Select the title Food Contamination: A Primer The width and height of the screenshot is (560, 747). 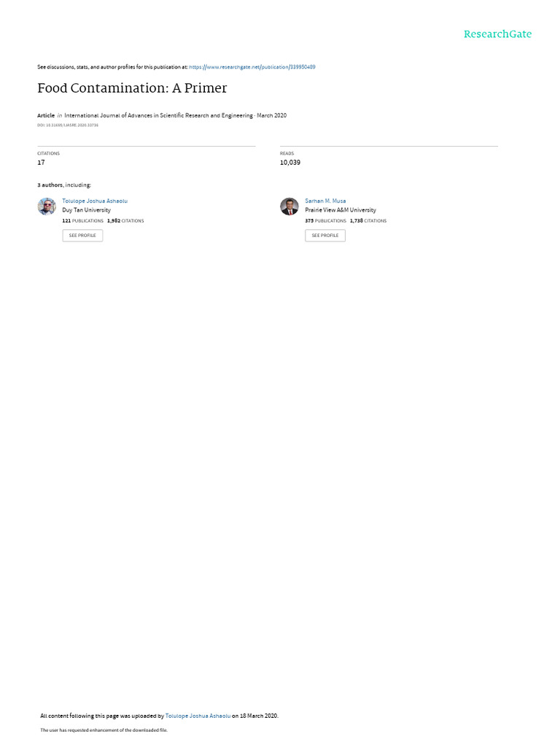(133, 88)
